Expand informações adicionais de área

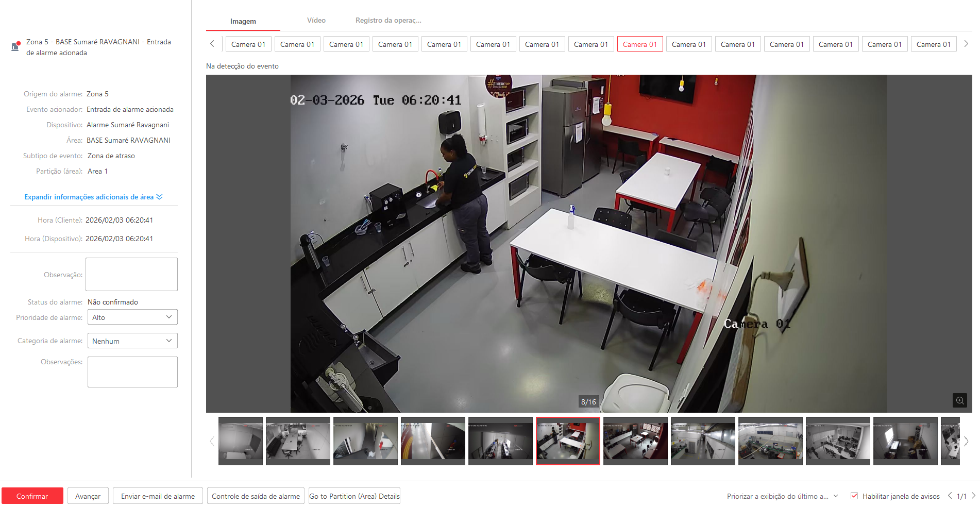point(93,197)
